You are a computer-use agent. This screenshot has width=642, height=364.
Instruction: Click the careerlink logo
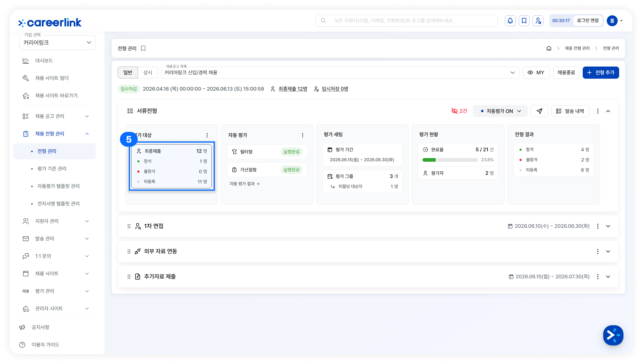pos(50,23)
